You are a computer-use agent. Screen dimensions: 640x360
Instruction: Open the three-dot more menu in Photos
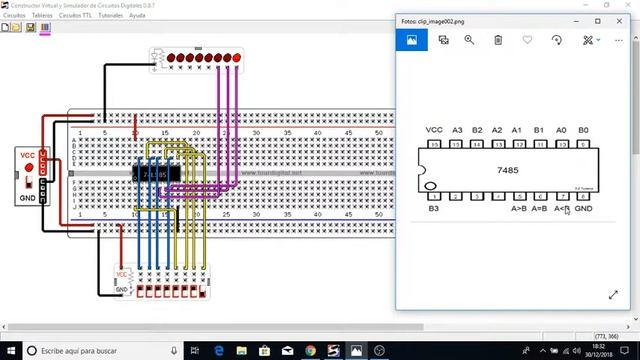(x=619, y=40)
